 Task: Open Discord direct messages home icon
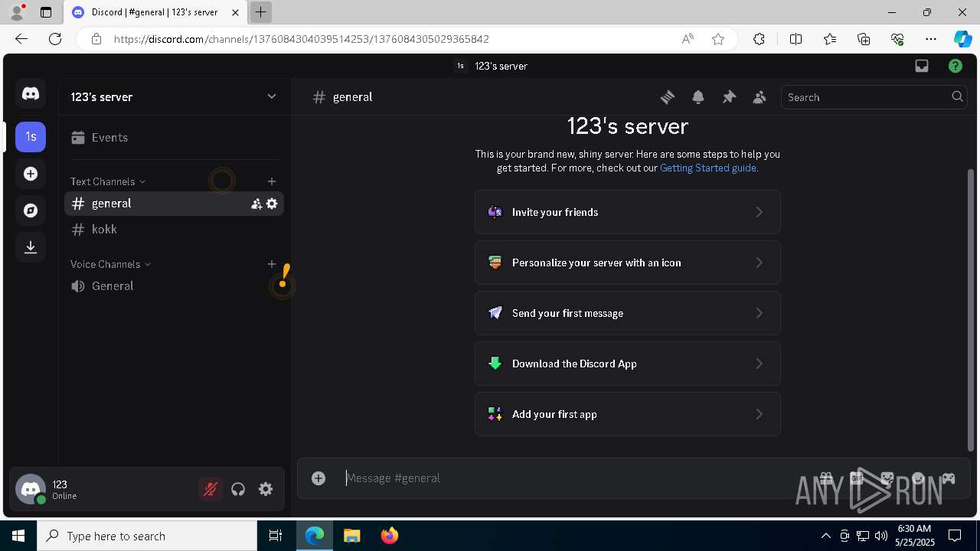click(x=31, y=93)
